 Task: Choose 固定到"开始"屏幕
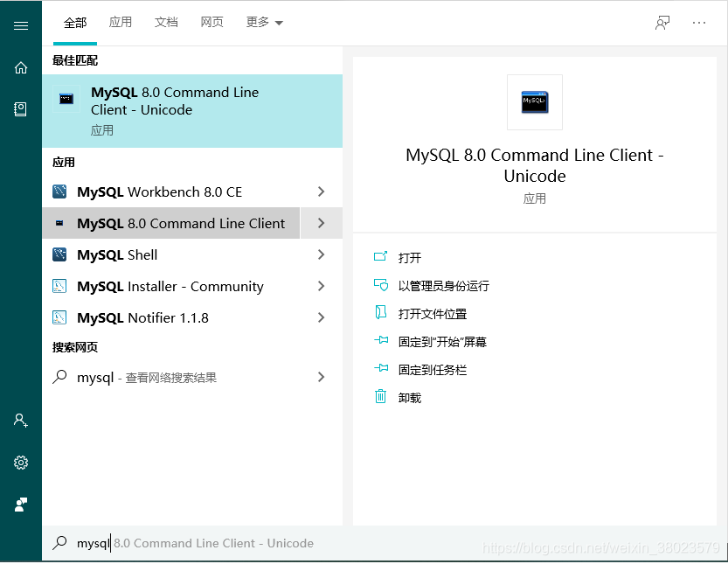coord(442,342)
